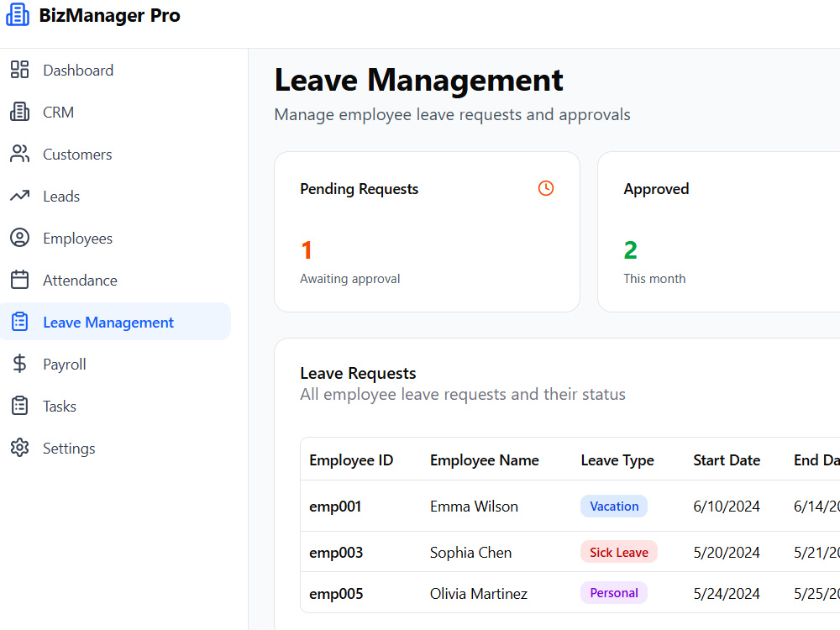Click the Awaiting approval caption

coord(349,279)
